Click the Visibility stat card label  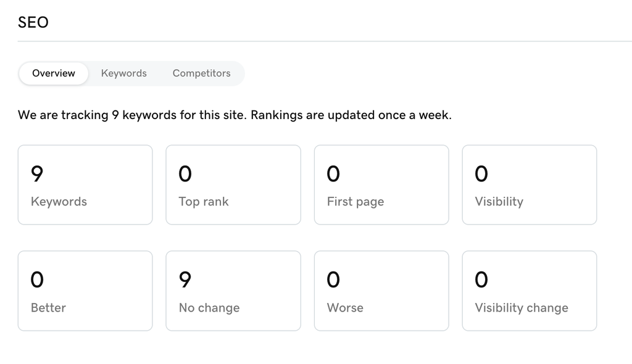pyautogui.click(x=499, y=202)
